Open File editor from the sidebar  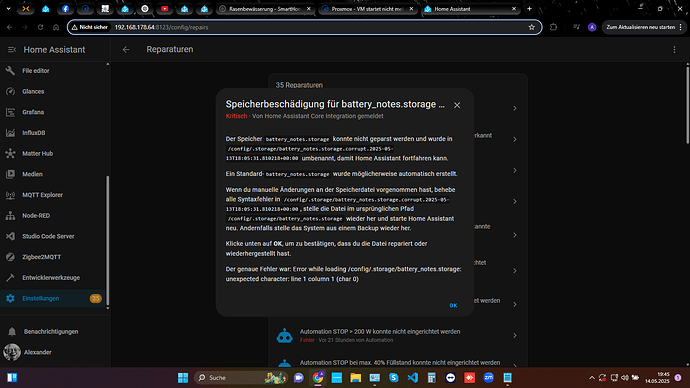tap(53, 71)
